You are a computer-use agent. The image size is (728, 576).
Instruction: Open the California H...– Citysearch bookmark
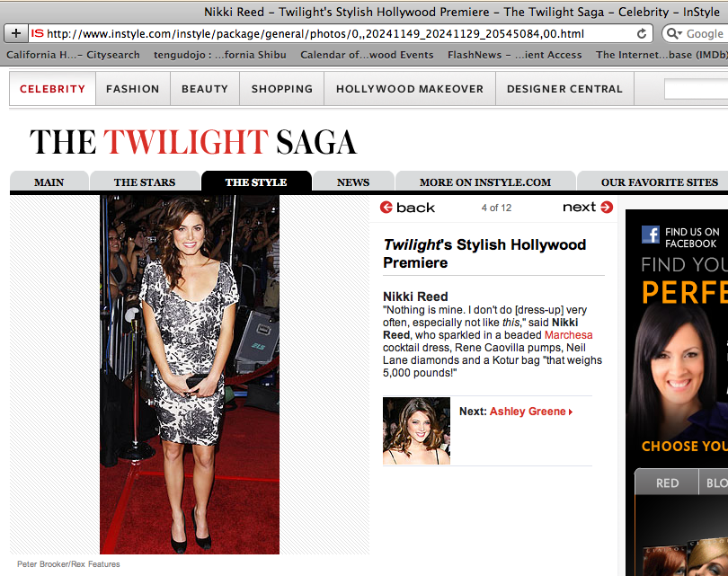73,55
